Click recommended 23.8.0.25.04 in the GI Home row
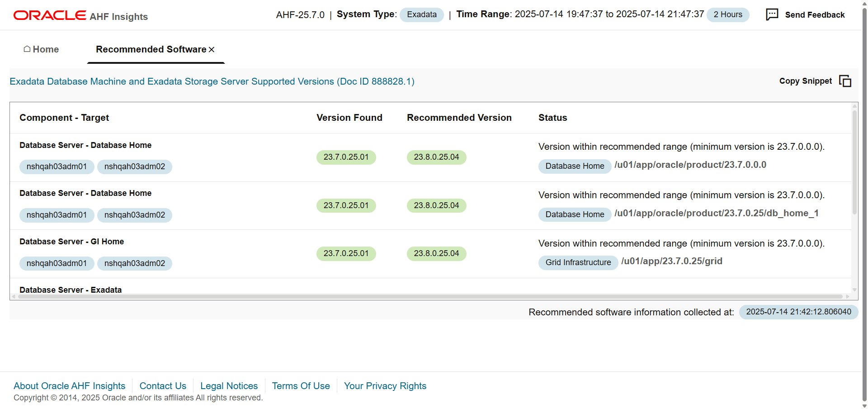Screen dimensions: 868x409 (436, 253)
